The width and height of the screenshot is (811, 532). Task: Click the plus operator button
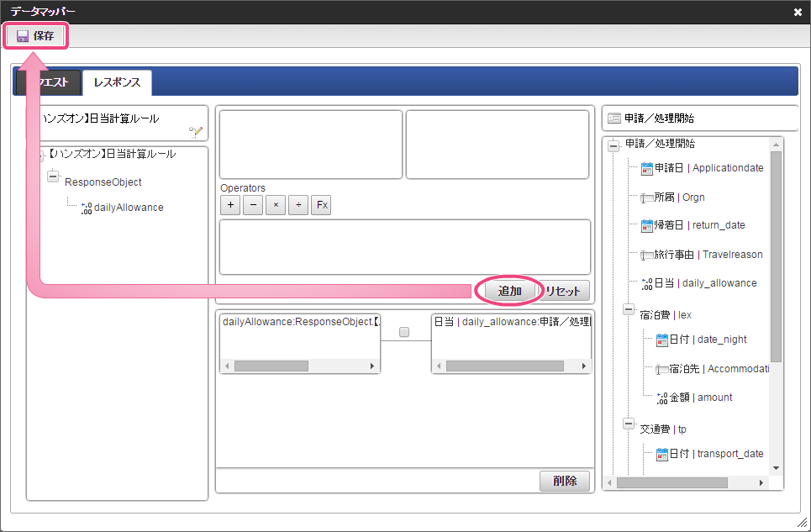(x=230, y=205)
